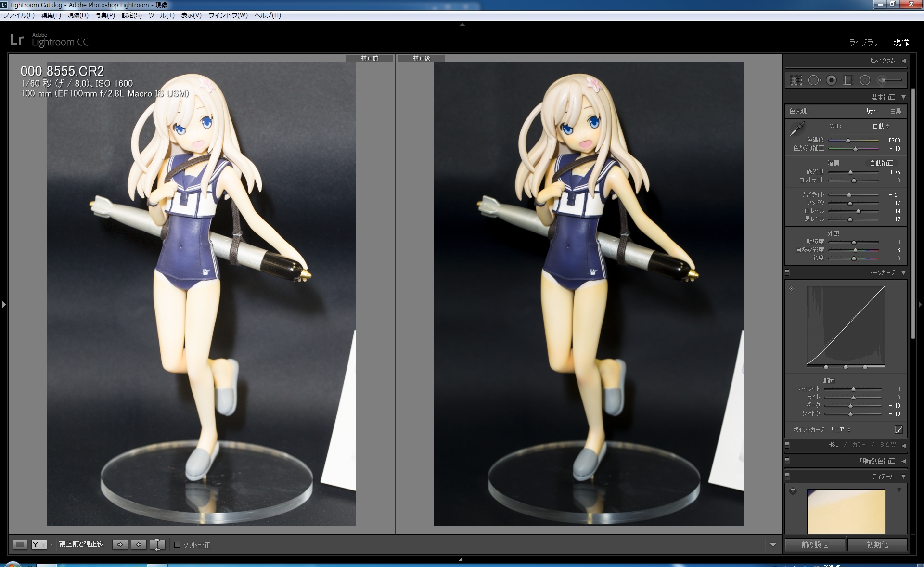Show the filmstrip via bottom edge arrow
Viewport: 924px width, 567px height.
(x=462, y=559)
